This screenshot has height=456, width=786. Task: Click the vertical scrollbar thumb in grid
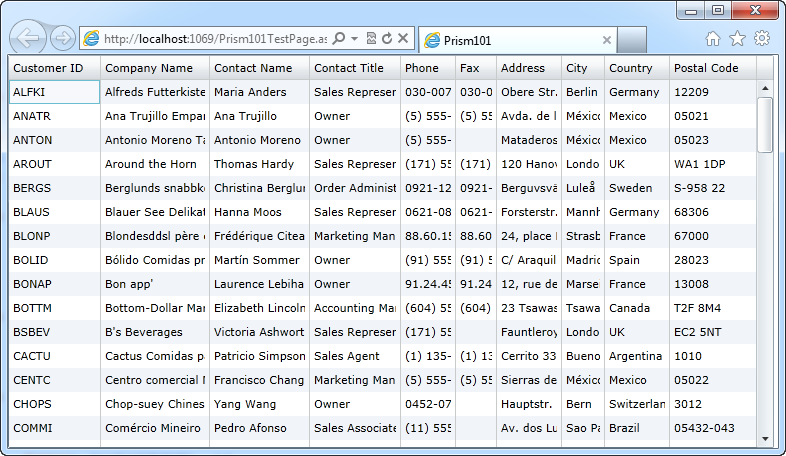coord(765,124)
